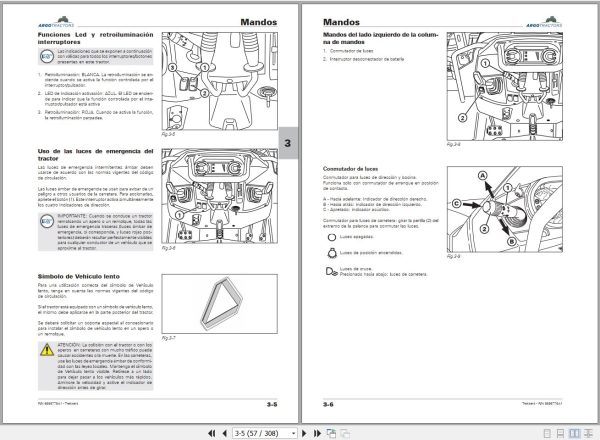This screenshot has width=600, height=440.
Task: Switch to continuous single-page scrolling view
Action: (560, 433)
